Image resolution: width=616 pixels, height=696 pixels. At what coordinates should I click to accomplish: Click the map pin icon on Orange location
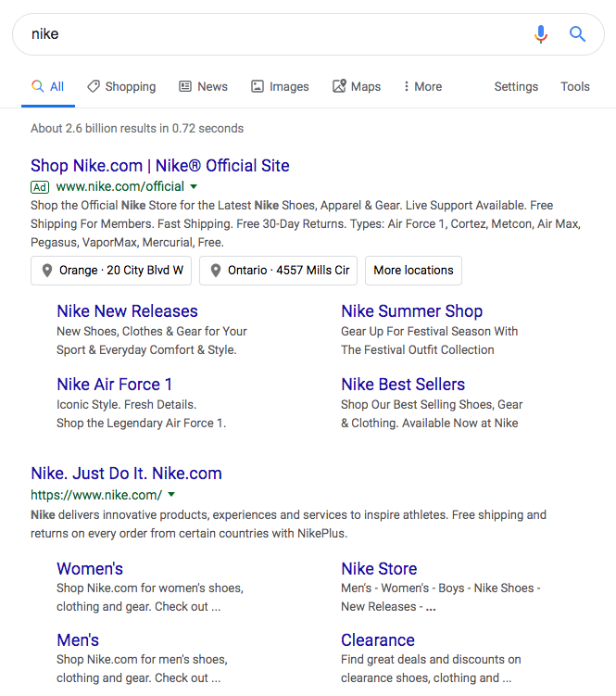click(x=47, y=271)
